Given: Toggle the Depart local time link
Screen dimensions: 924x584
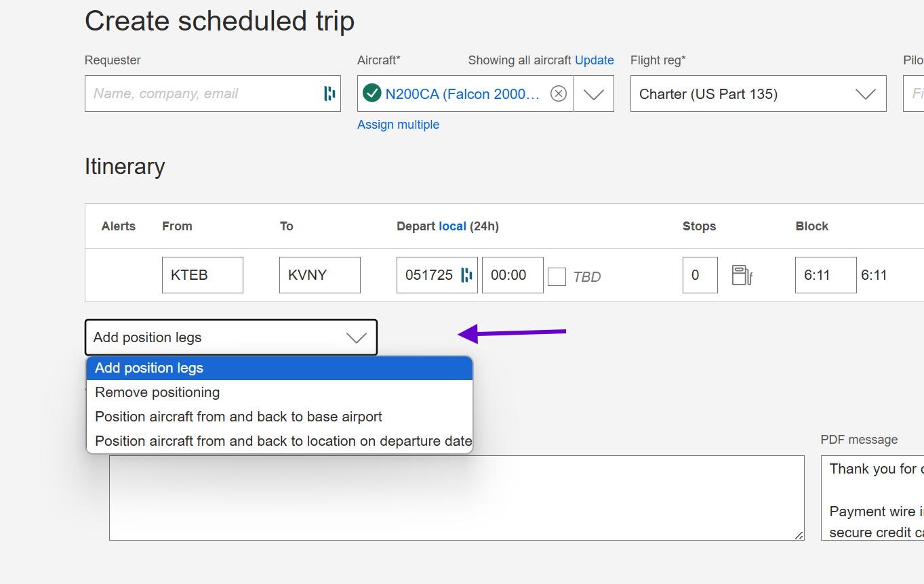Looking at the screenshot, I should coord(452,226).
